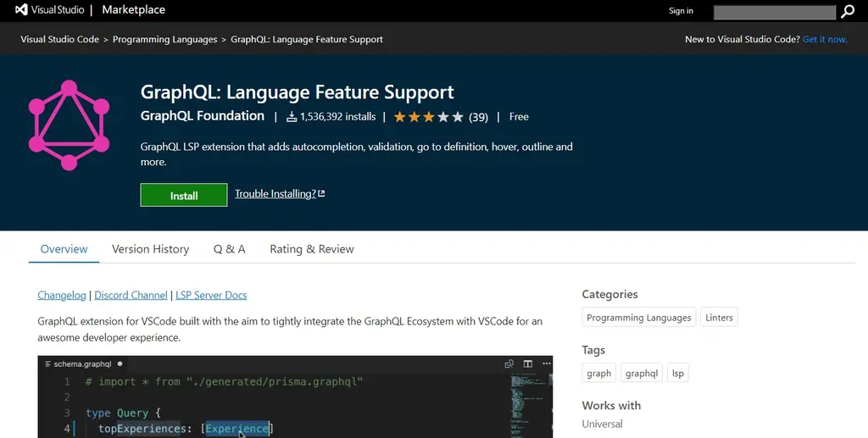Click the Visual Studio logo icon

21,10
